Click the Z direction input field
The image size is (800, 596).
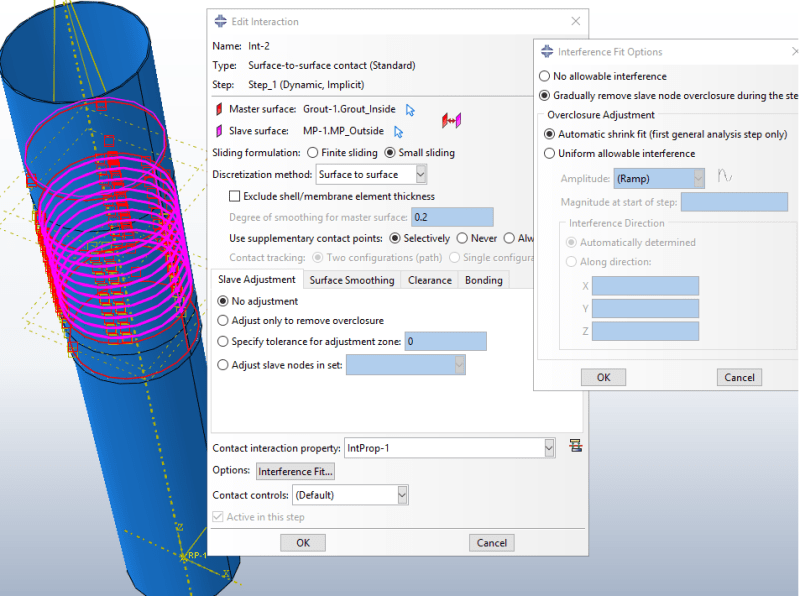[x=645, y=331]
